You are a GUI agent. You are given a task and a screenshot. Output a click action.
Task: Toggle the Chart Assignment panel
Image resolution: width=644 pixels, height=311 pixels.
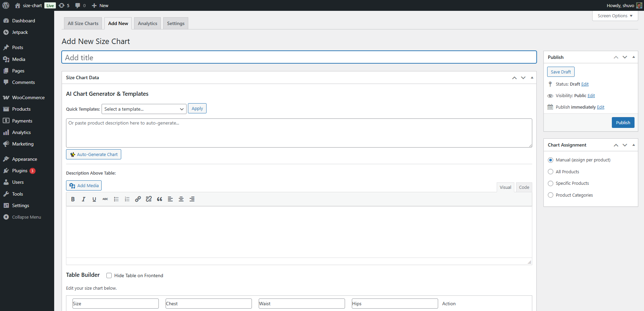tap(634, 145)
